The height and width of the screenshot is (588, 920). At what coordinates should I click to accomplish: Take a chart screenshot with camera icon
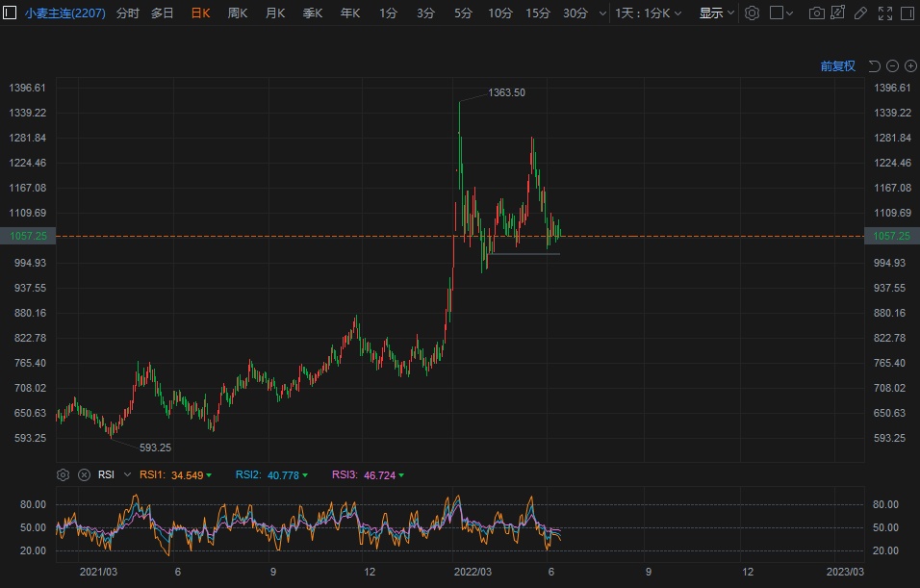816,13
